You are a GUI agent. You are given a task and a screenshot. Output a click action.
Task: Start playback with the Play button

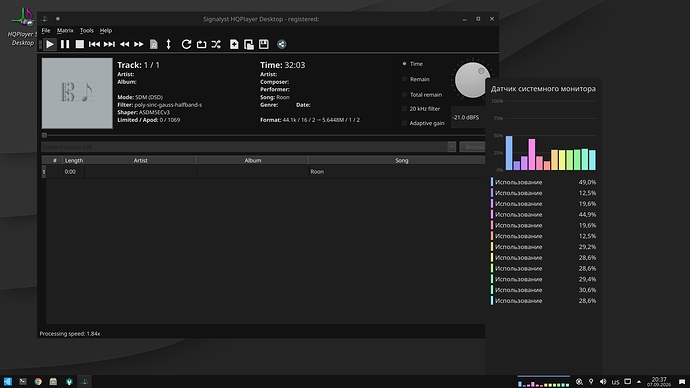coord(50,44)
